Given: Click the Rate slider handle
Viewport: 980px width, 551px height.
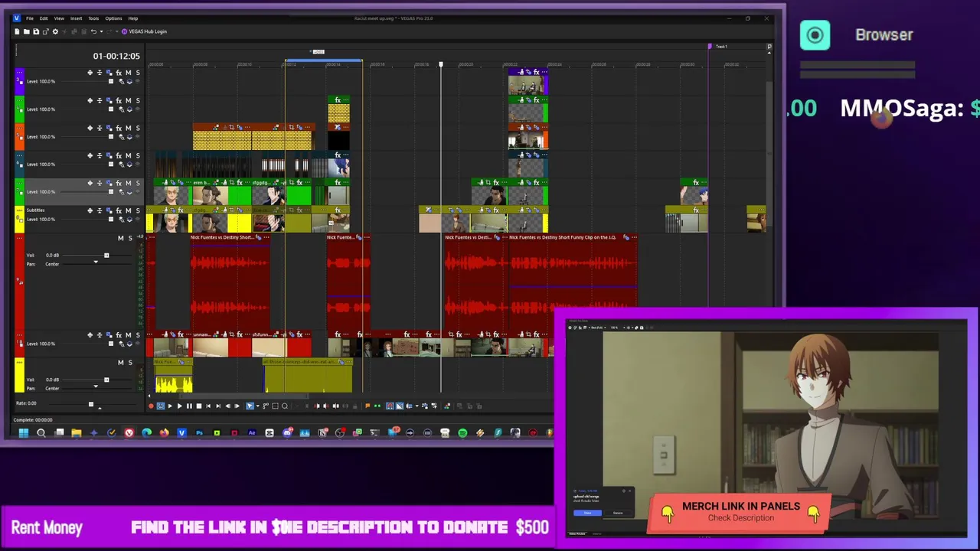Looking at the screenshot, I should pyautogui.click(x=90, y=404).
